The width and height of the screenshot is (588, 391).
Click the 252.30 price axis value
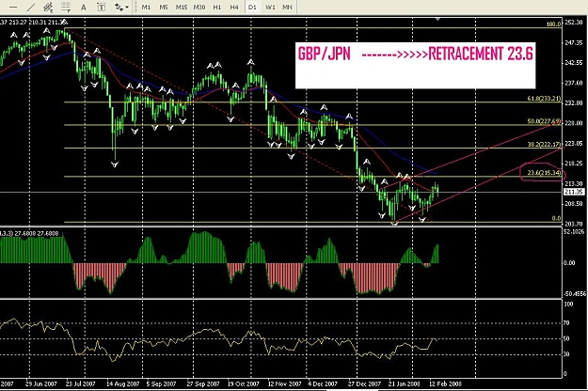point(574,23)
